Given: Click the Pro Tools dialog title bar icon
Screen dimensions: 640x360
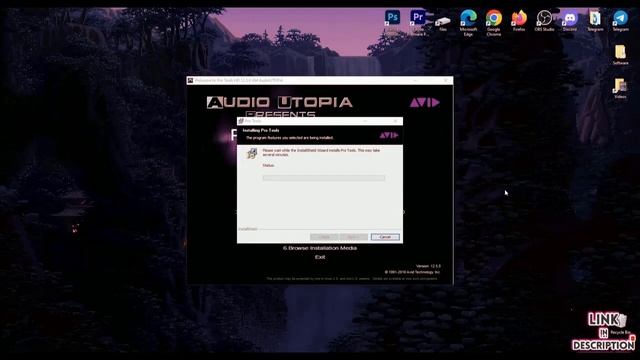Looking at the screenshot, I should (241, 121).
